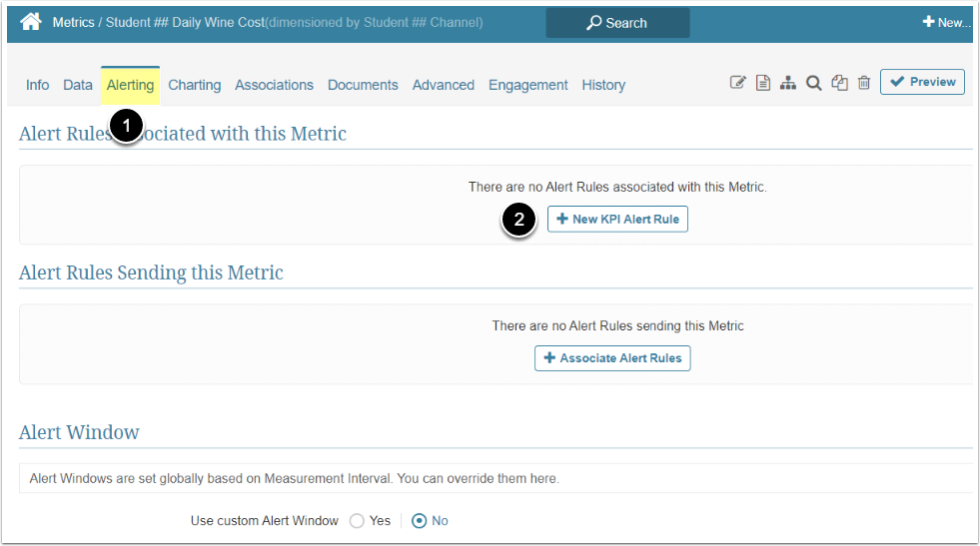Screen dimensions: 980x546
Task: Click the Metrics breadcrumb link
Action: coord(73,22)
